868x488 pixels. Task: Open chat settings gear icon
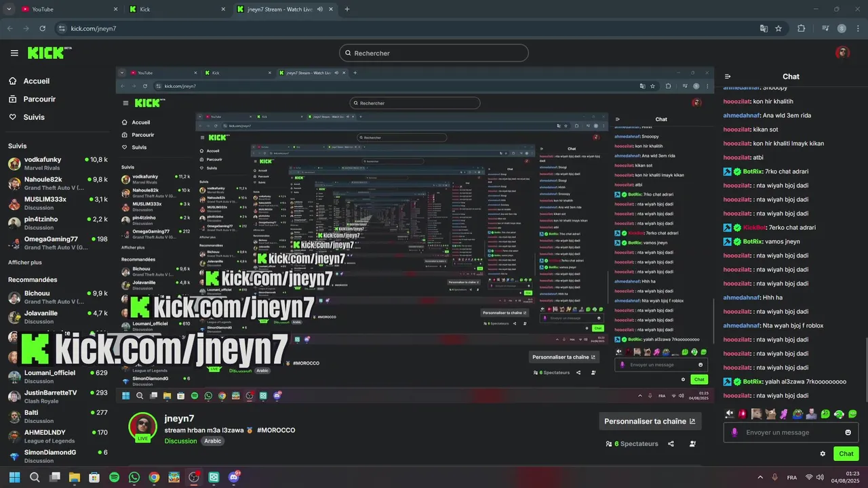[x=823, y=453]
